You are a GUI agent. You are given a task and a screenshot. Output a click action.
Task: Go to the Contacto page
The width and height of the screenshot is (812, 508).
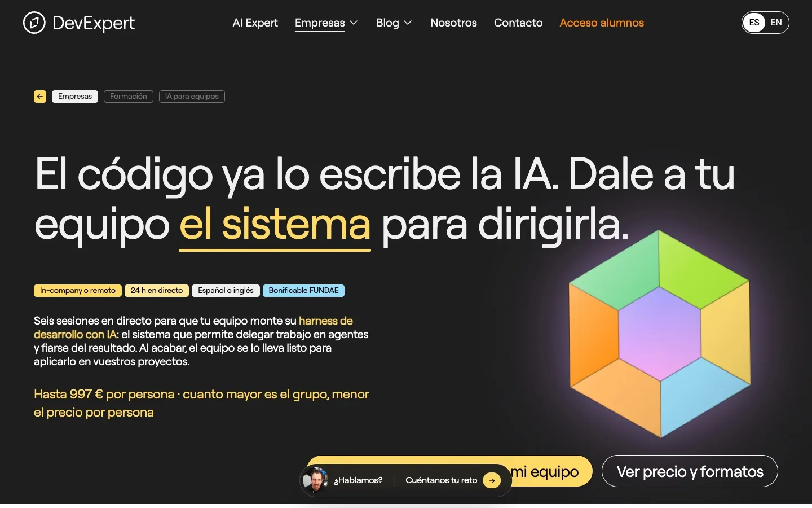[518, 23]
